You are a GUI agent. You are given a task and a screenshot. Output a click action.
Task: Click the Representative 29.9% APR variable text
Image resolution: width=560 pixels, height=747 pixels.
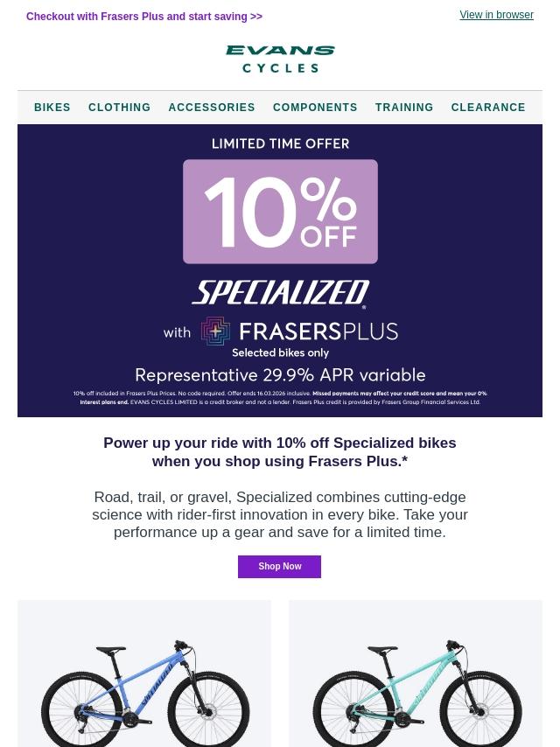click(280, 376)
